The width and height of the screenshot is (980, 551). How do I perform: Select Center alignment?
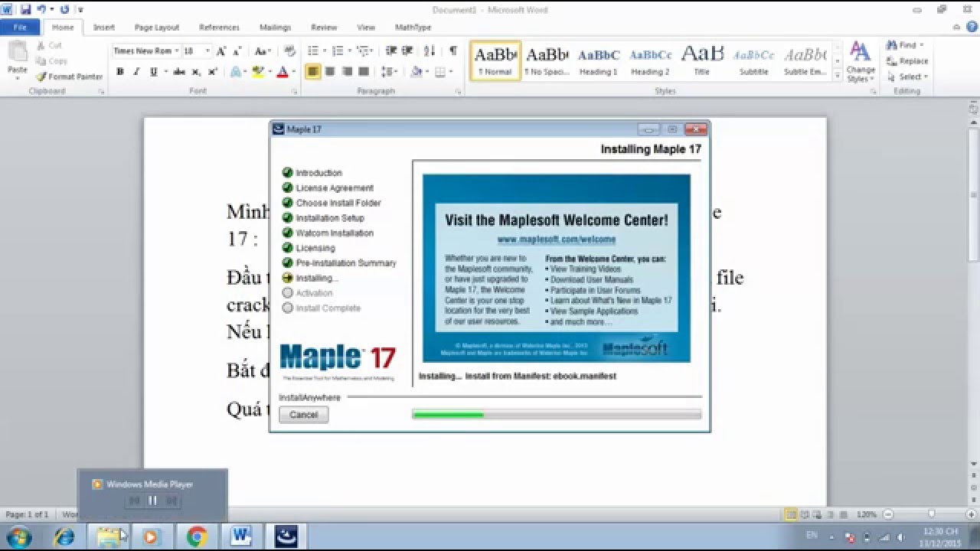[330, 71]
